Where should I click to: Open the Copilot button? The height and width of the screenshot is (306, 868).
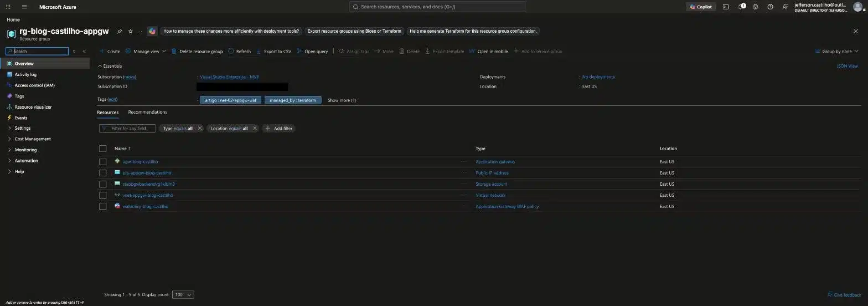pos(701,7)
